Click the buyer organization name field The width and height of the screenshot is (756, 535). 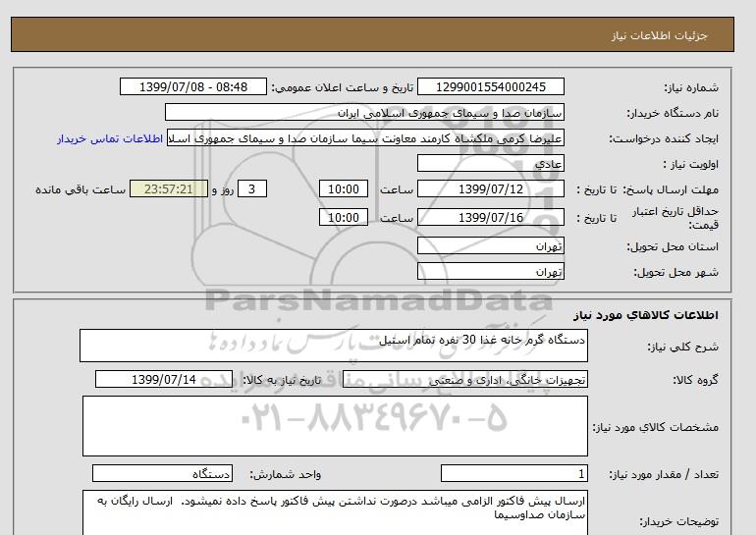tap(364, 112)
